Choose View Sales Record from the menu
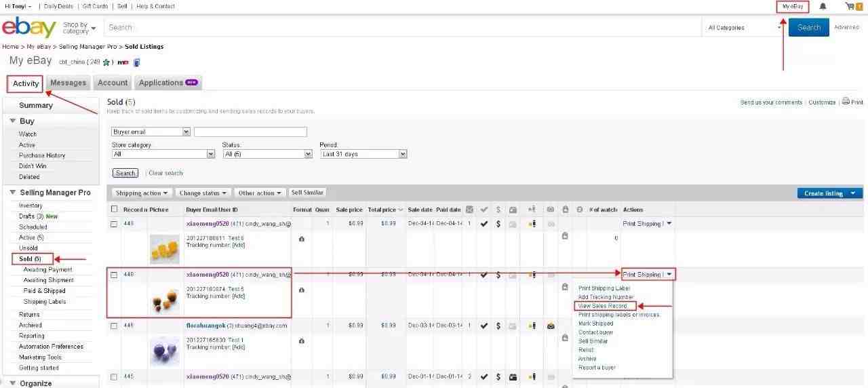The image size is (868, 388). click(x=603, y=306)
